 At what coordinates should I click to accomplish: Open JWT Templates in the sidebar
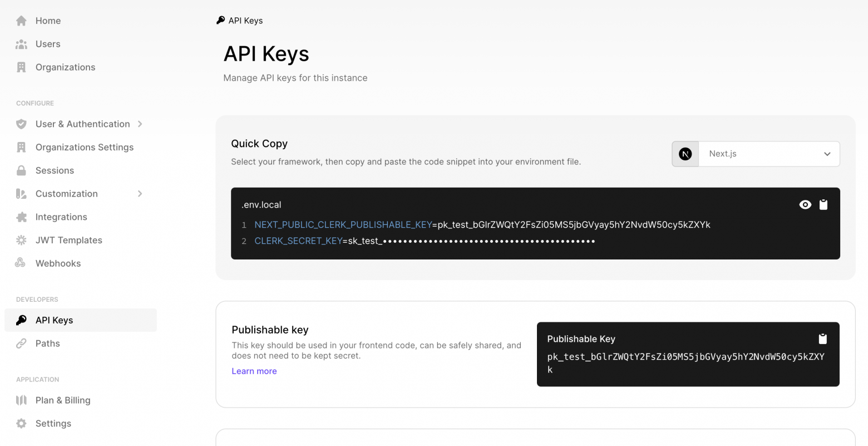68,241
